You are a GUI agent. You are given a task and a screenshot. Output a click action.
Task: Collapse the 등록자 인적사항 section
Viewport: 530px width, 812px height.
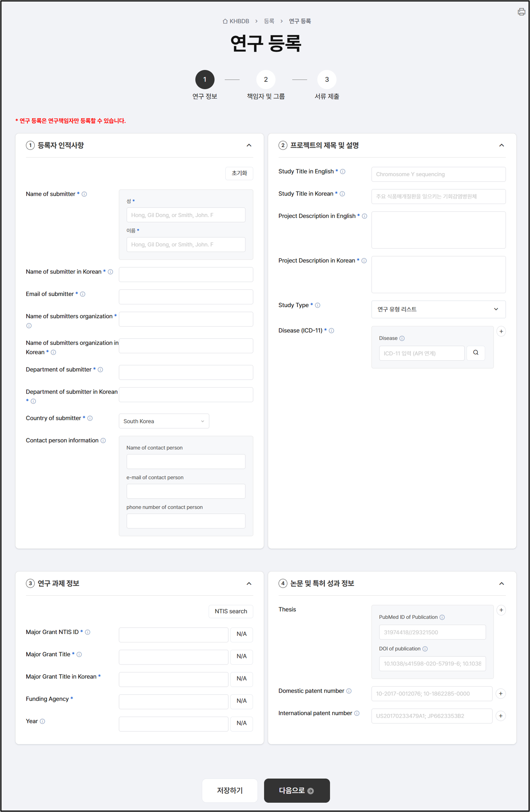pos(249,145)
